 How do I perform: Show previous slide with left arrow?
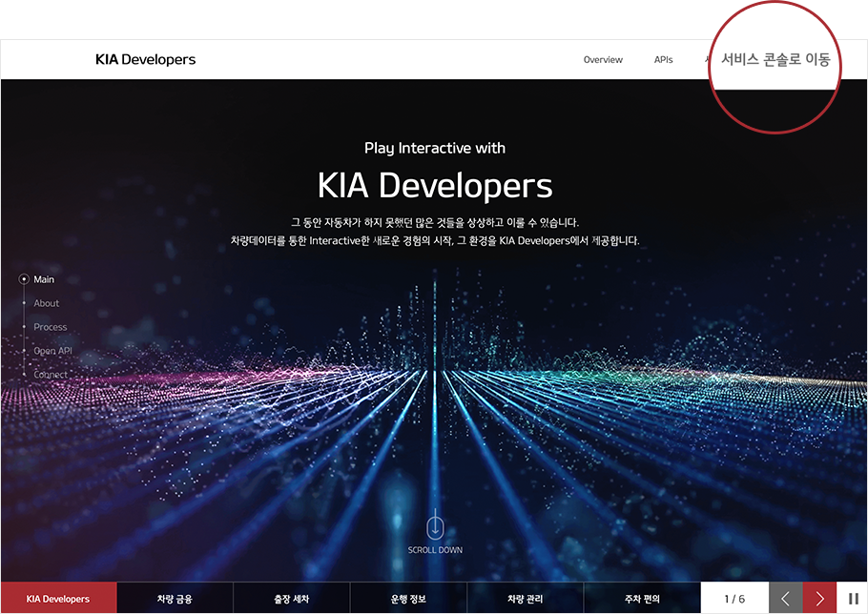pos(785,599)
